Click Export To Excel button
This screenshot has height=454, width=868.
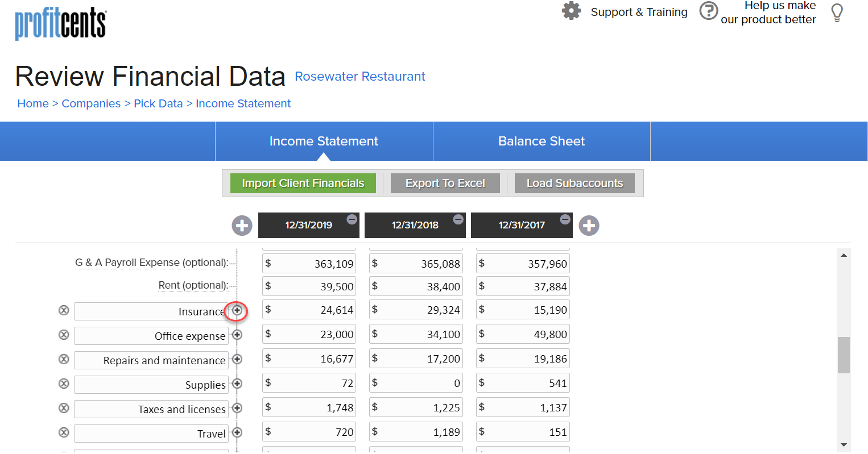(x=445, y=183)
